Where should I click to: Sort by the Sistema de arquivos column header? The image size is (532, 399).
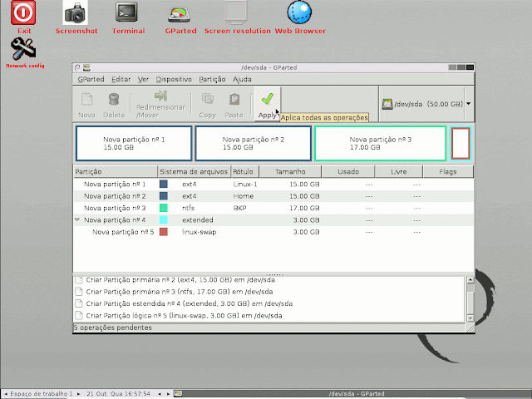click(194, 172)
